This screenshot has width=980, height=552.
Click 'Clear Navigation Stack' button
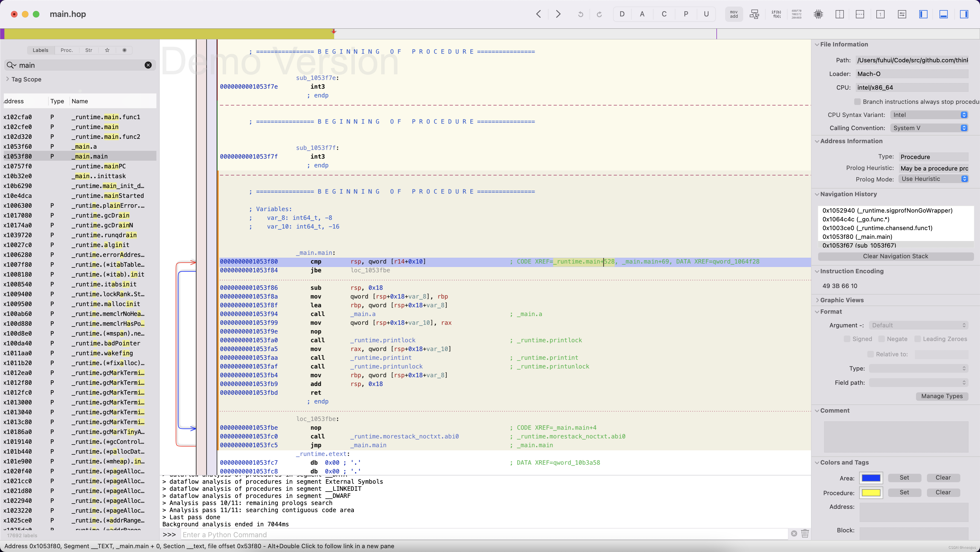895,256
